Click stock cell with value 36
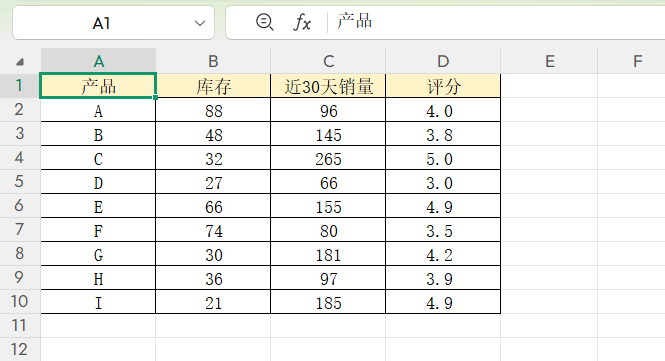Screen dimensions: 665x361 (x=213, y=278)
